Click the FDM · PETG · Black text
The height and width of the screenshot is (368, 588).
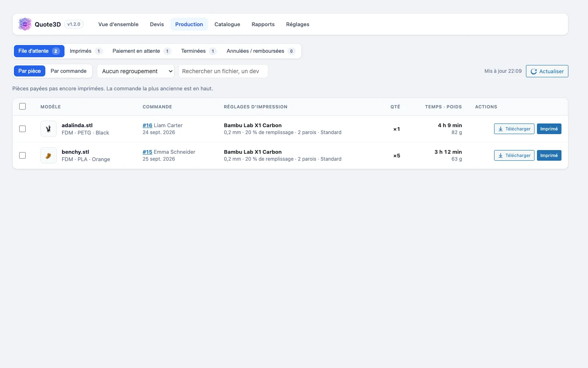pos(85,133)
